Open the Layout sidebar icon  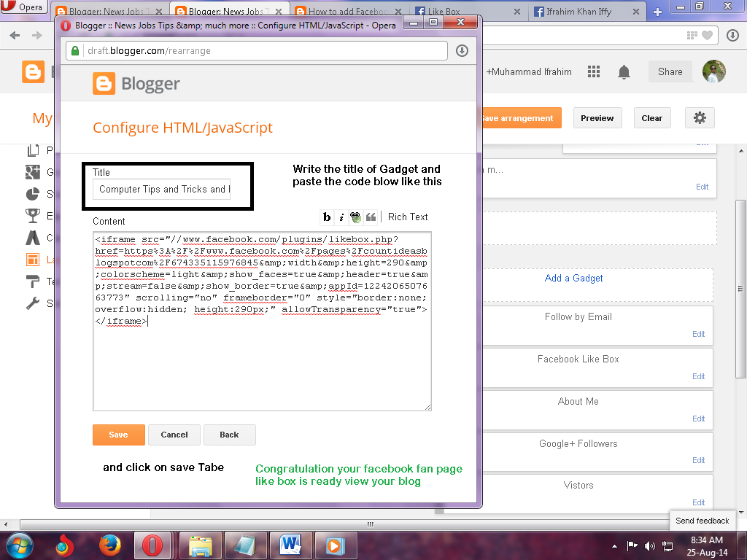[33, 260]
